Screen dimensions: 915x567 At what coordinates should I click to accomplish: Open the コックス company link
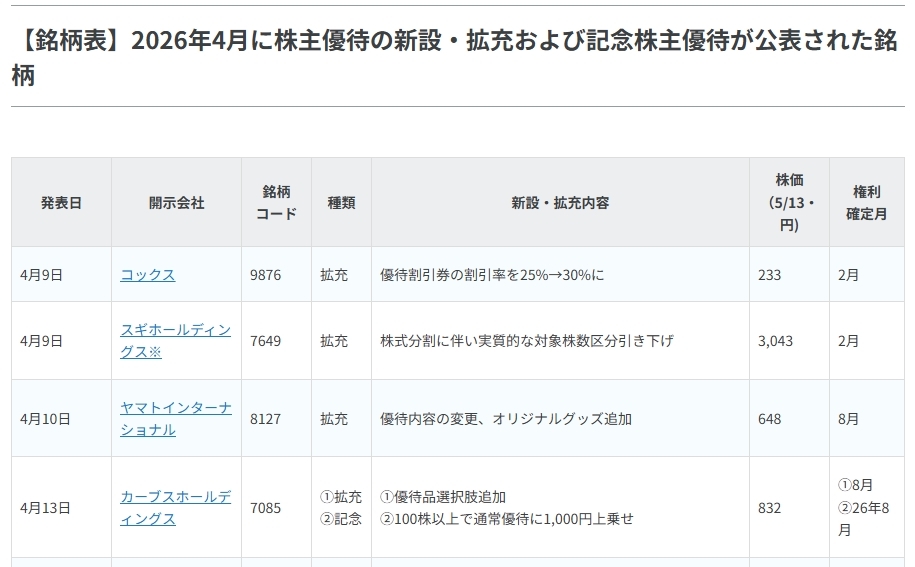tap(148, 275)
